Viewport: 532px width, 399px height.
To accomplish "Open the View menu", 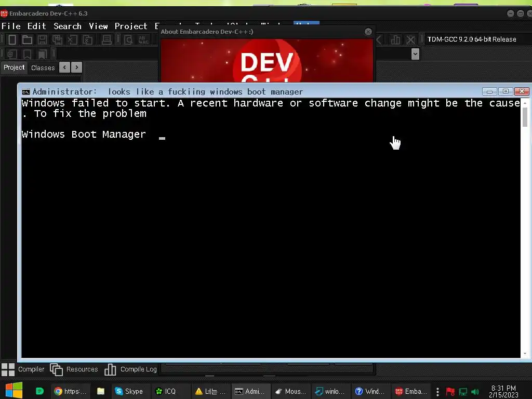I will [98, 26].
